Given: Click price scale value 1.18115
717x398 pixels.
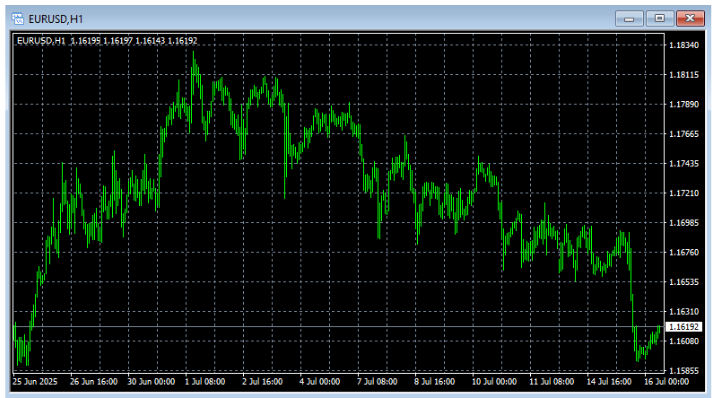Looking at the screenshot, I should coord(684,75).
